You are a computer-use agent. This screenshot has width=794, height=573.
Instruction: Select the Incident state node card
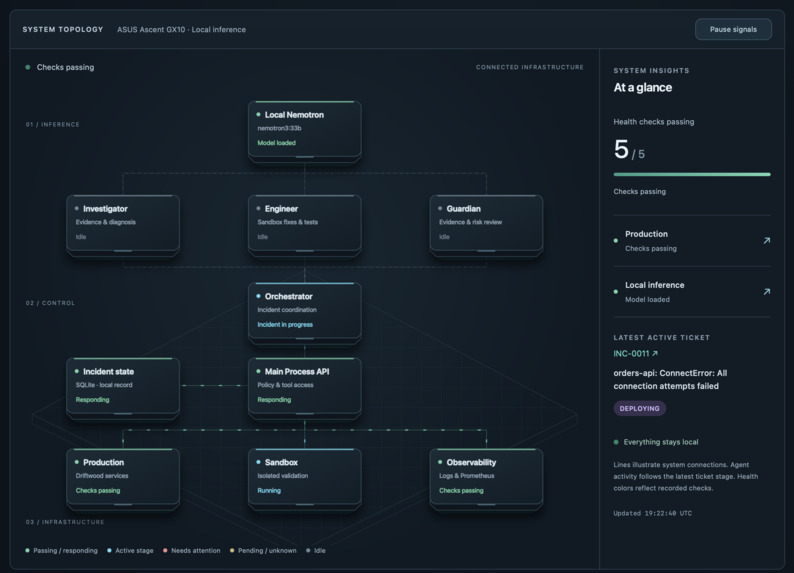click(123, 388)
